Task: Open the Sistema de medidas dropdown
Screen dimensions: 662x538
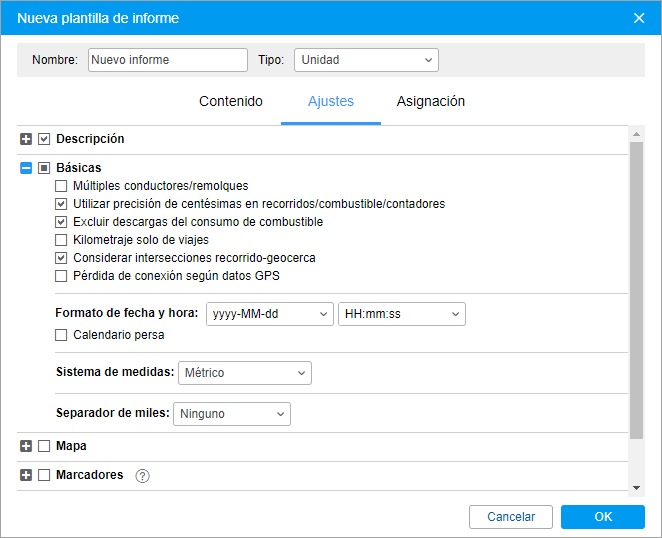Action: (x=245, y=373)
